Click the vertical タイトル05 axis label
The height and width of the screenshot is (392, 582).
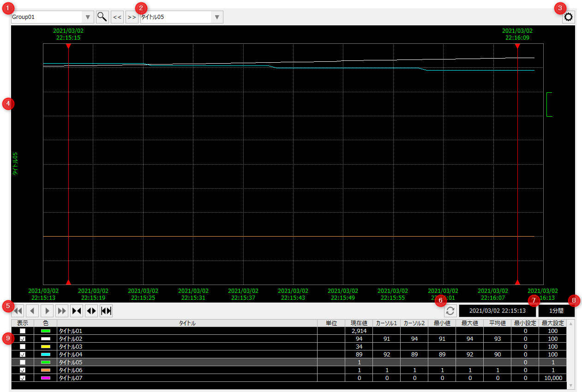coord(15,164)
